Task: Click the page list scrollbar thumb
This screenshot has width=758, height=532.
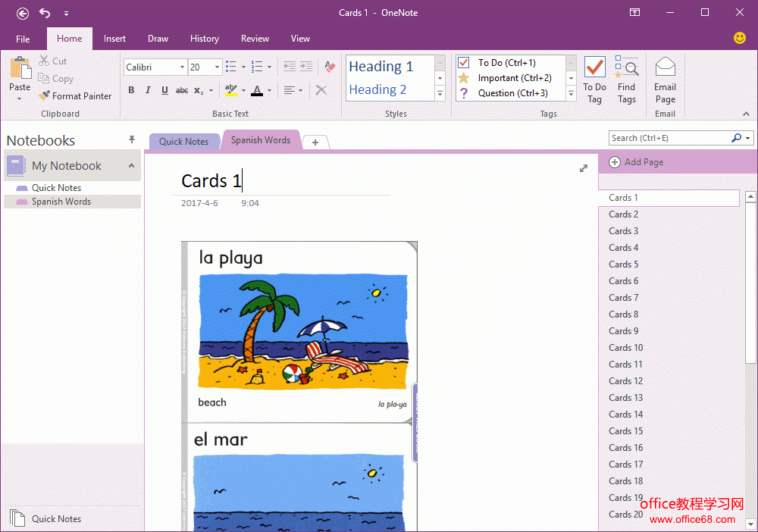Action: click(x=750, y=283)
